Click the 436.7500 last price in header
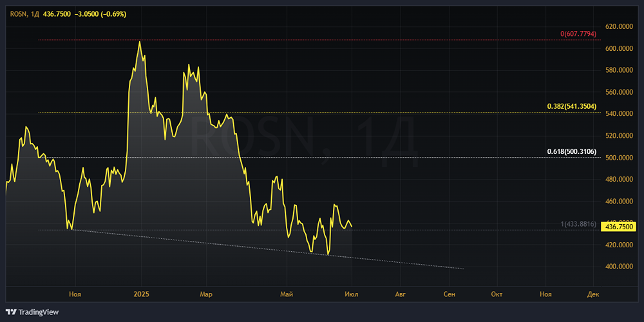This screenshot has height=322, width=644. pyautogui.click(x=56, y=14)
